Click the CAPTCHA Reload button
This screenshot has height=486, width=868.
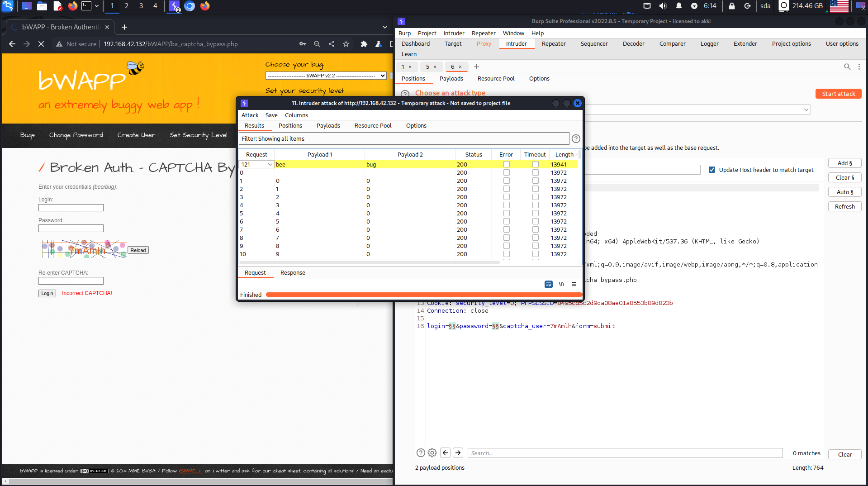point(138,250)
